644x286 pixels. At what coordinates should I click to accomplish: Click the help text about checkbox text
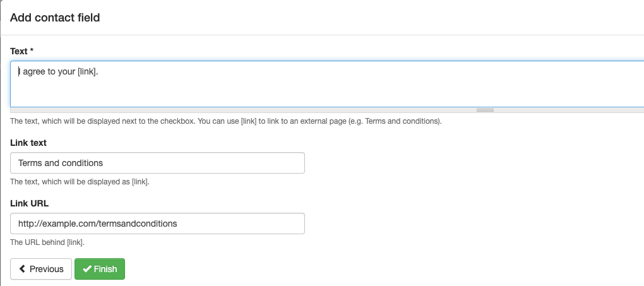click(x=226, y=121)
